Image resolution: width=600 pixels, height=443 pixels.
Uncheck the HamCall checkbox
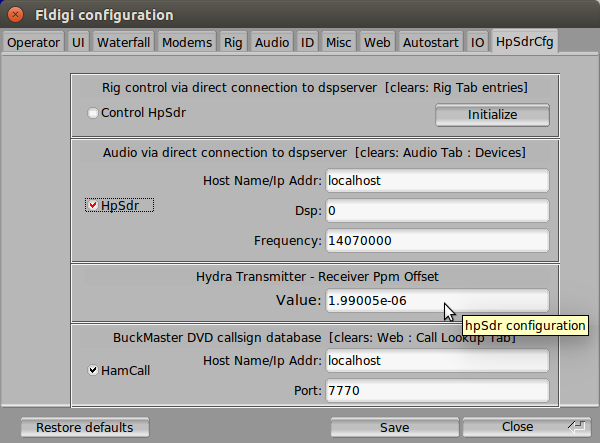(x=93, y=370)
